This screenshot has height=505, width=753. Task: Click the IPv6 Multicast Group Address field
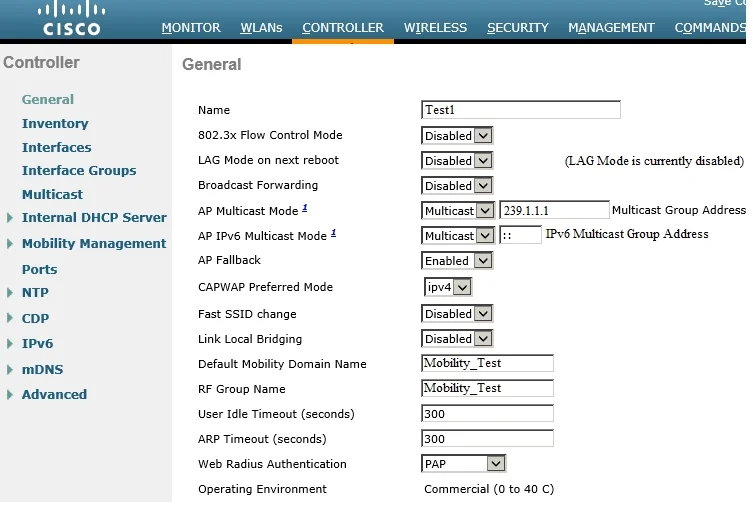pos(521,235)
